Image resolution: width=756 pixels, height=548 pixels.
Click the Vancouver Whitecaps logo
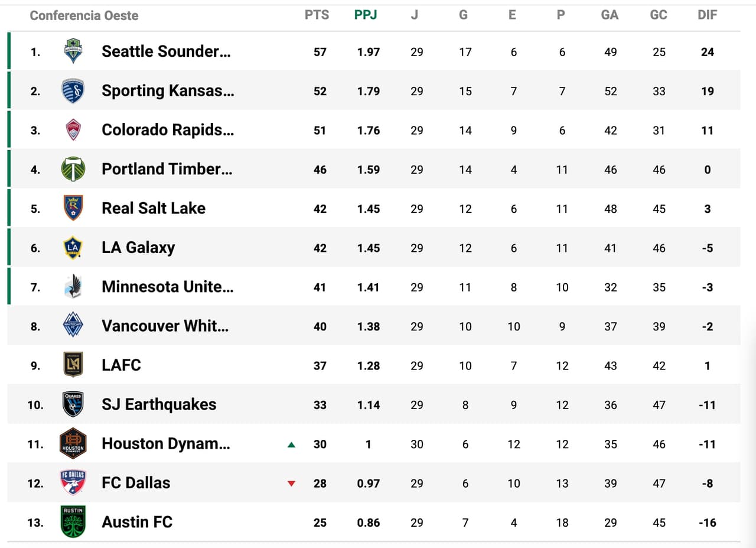(x=73, y=326)
